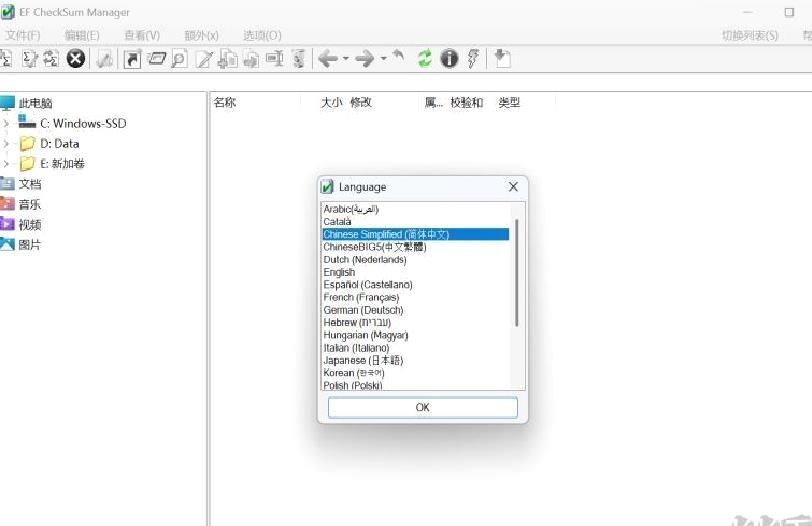Click the sigma verify icon with circular arrows
The image size is (812, 526).
tap(51, 59)
